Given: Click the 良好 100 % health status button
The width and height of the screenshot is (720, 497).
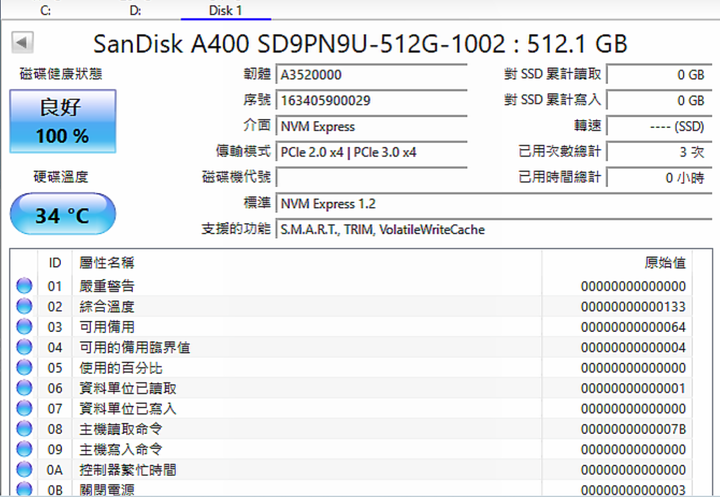Looking at the screenshot, I should click(63, 121).
